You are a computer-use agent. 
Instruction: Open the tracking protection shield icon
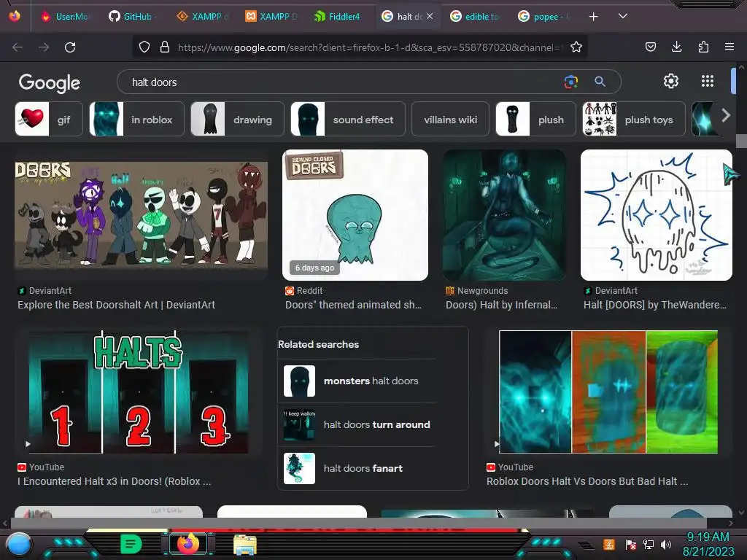[144, 47]
